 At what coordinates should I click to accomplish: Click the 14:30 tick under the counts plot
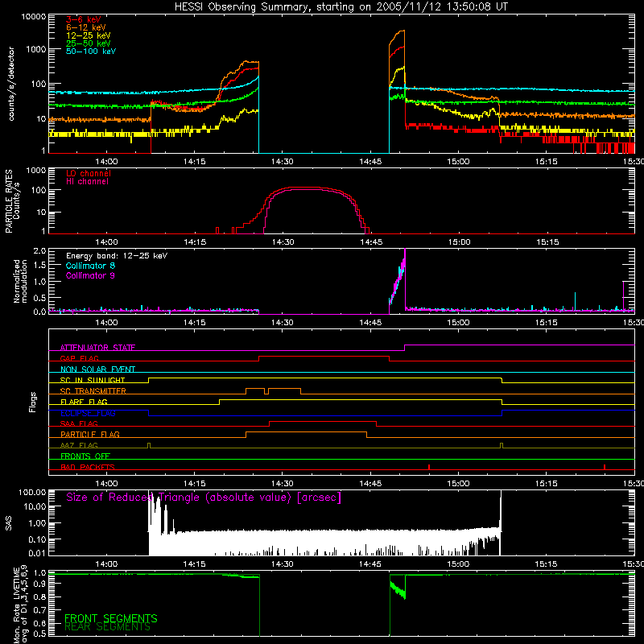[x=283, y=162]
